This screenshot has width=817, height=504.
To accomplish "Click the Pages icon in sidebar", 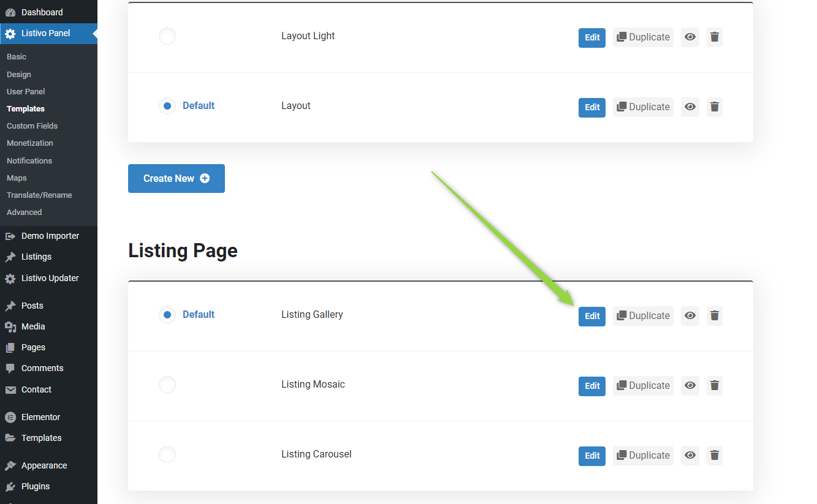I will [10, 347].
